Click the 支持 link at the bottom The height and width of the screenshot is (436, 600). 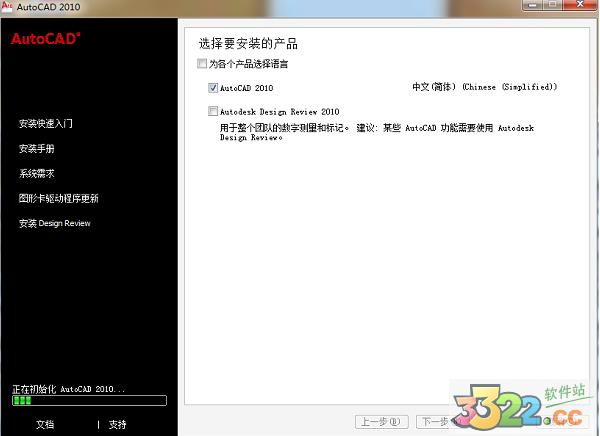[117, 424]
